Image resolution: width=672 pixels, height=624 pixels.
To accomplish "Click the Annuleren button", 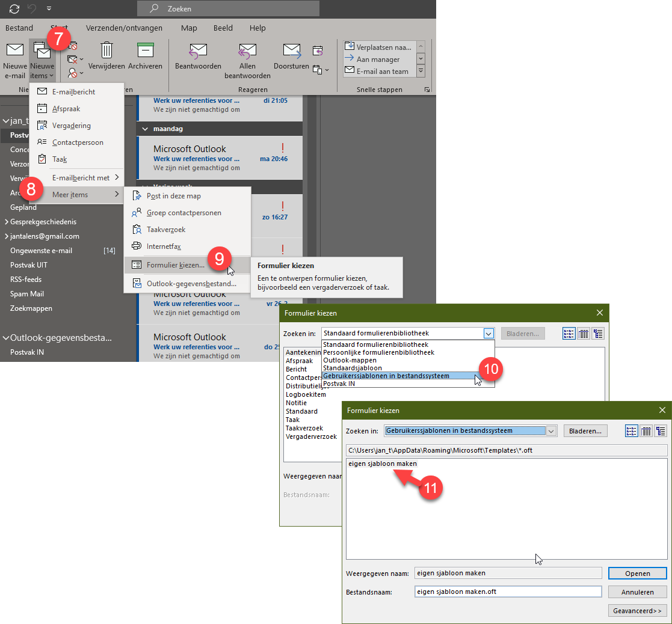I will [x=637, y=592].
